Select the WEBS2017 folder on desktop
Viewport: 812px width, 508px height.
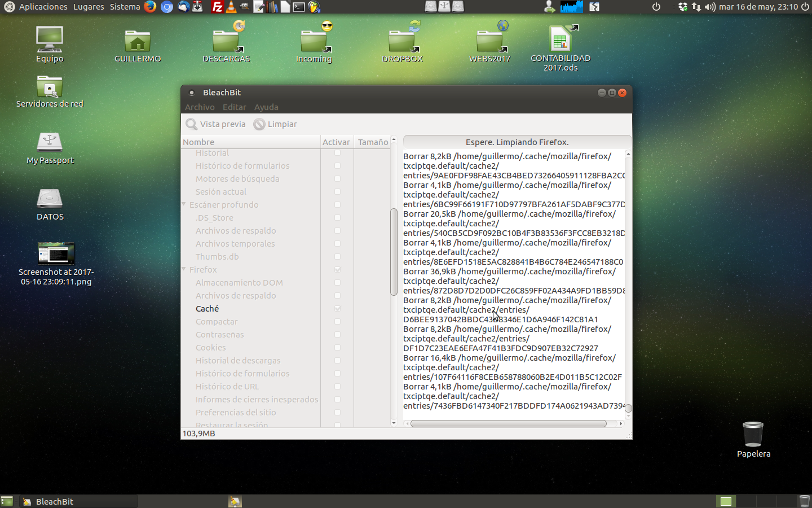pyautogui.click(x=489, y=43)
